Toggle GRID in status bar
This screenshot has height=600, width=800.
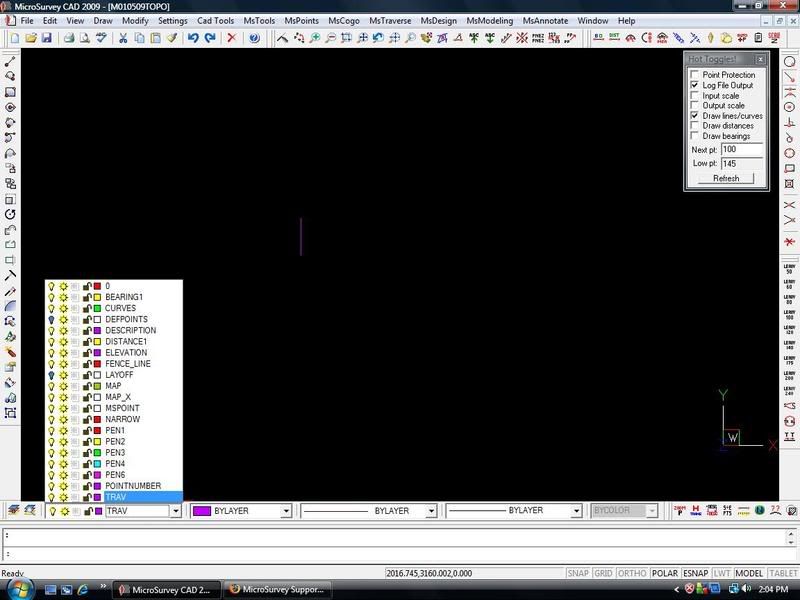click(x=603, y=573)
